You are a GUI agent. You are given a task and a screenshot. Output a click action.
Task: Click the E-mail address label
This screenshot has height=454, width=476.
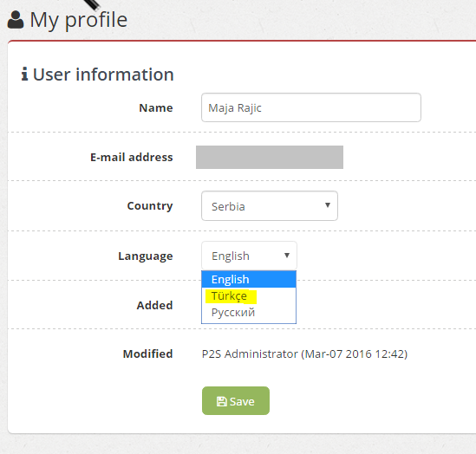132,158
